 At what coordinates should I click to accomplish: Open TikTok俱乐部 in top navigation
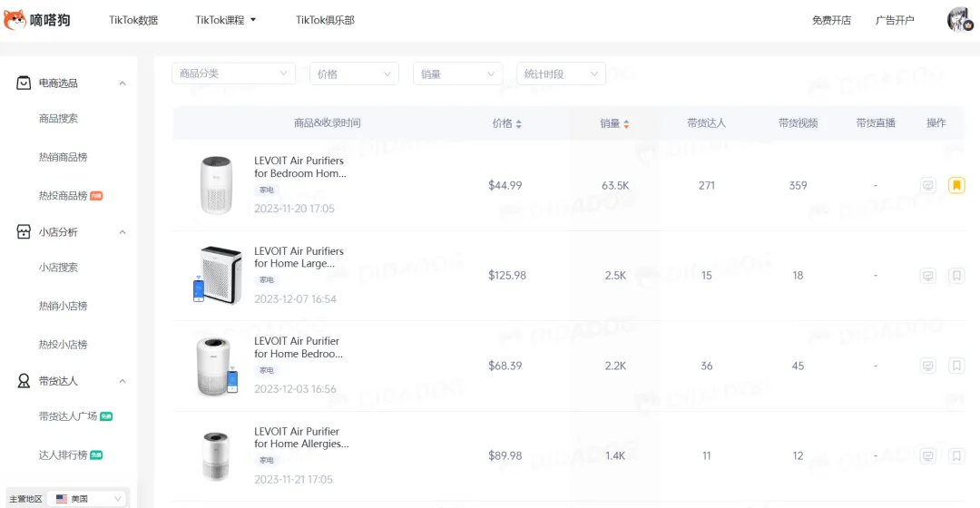(324, 20)
